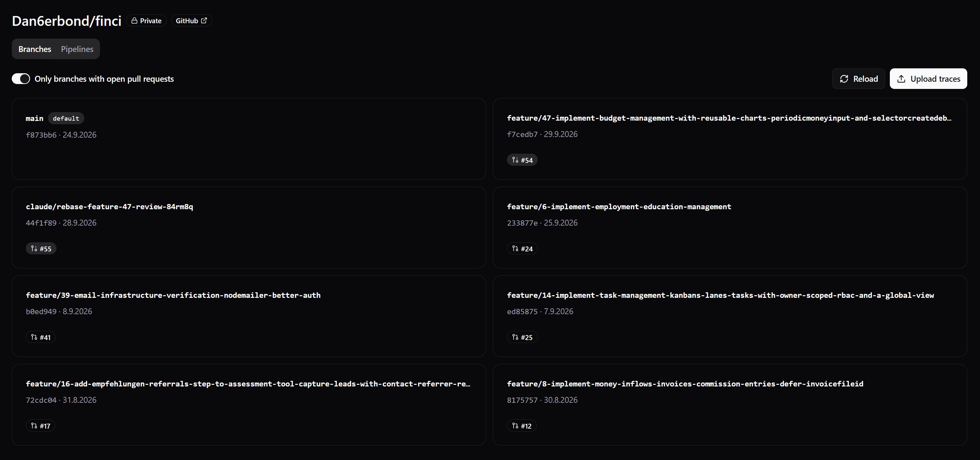This screenshot has width=980, height=460.
Task: Click the toggle label about open pull requests
Action: tap(104, 79)
